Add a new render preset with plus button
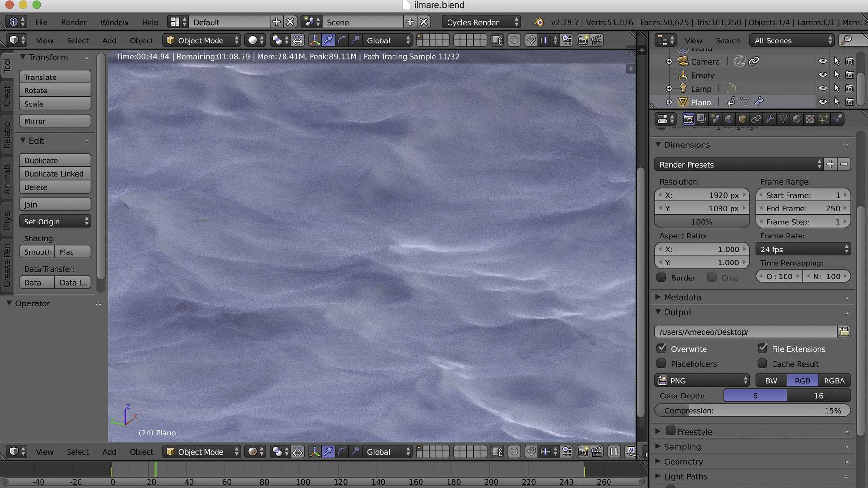The width and height of the screenshot is (868, 488). click(830, 164)
